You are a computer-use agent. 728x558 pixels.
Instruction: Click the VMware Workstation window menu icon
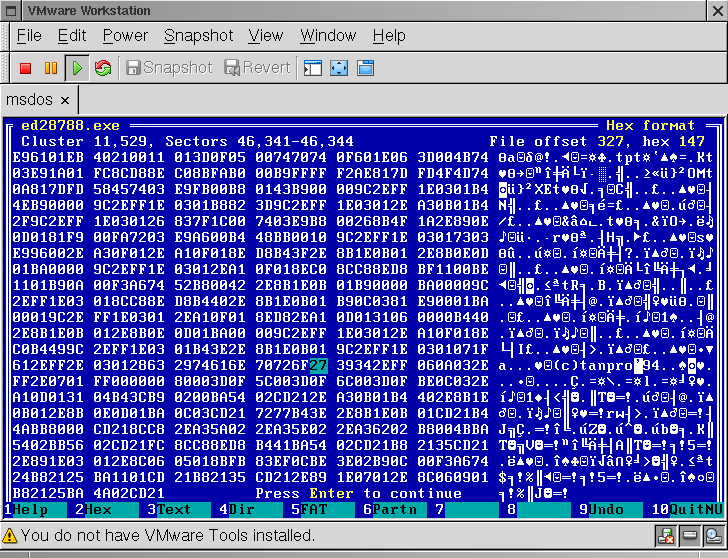pos(11,11)
